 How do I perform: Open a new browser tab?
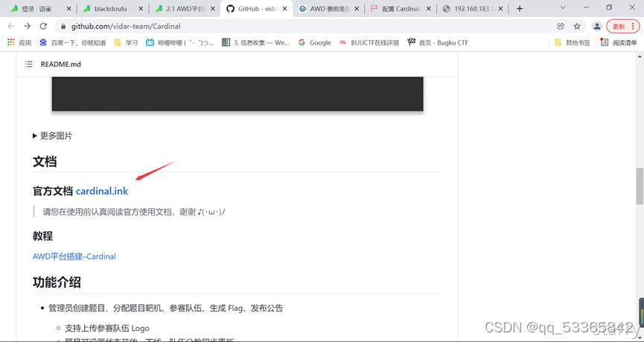(x=520, y=9)
